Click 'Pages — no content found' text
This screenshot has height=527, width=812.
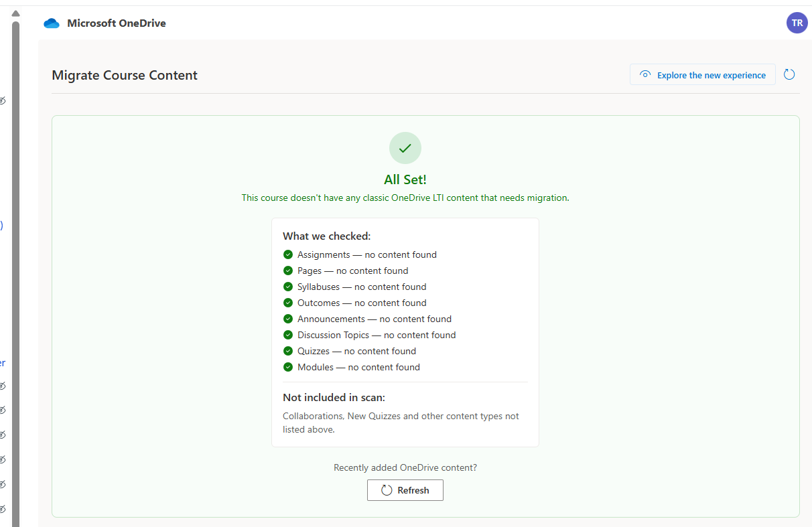[x=353, y=271]
